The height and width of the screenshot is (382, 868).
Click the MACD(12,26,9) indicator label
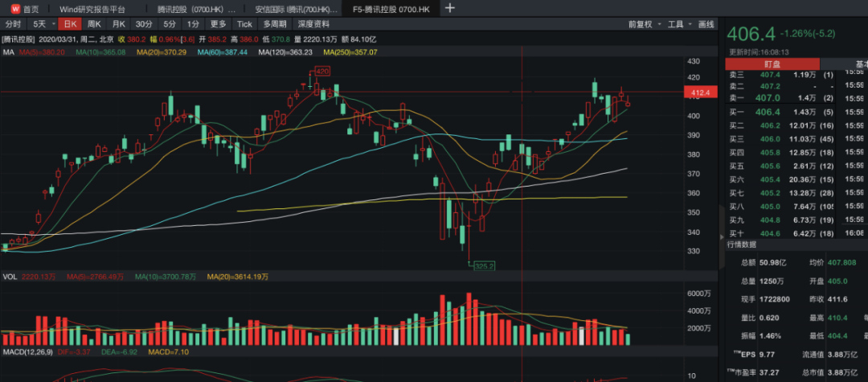point(27,351)
